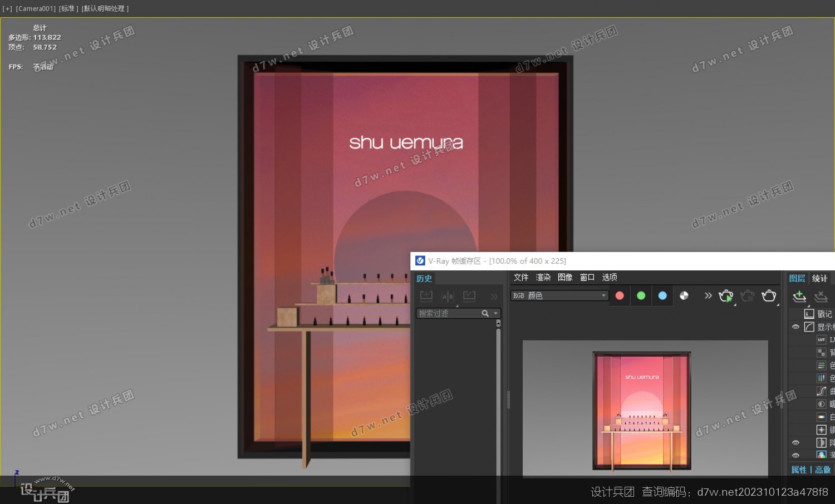Select the 戳记 stamp layer icon
The image size is (835, 504).
pyautogui.click(x=809, y=314)
